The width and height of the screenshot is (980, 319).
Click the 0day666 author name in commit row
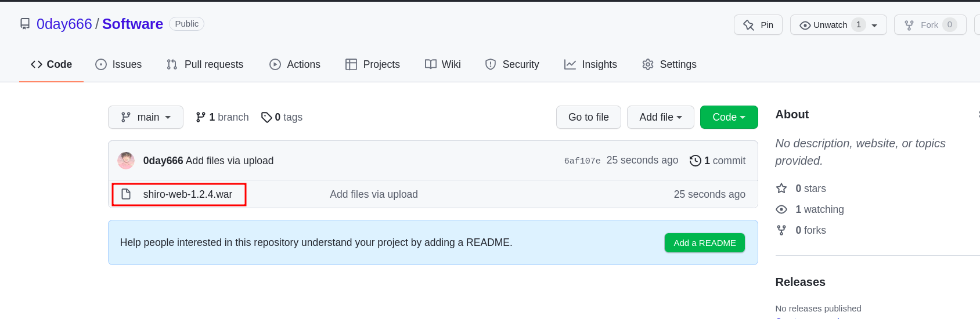pos(163,161)
